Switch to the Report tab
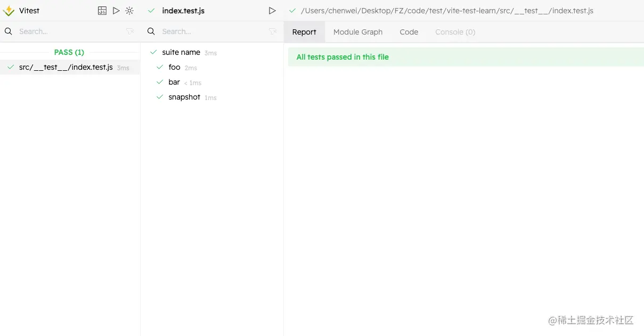This screenshot has height=336, width=644. click(304, 32)
